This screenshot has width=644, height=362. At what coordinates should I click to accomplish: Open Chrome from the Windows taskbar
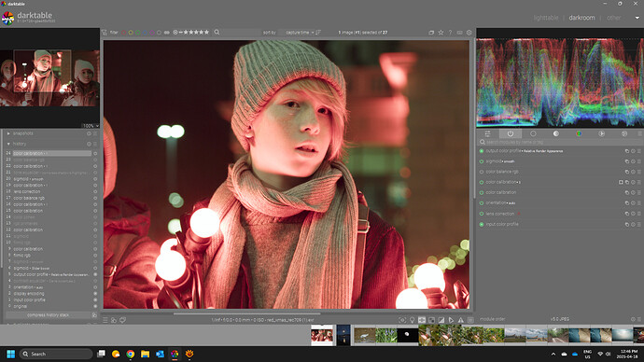click(x=130, y=354)
